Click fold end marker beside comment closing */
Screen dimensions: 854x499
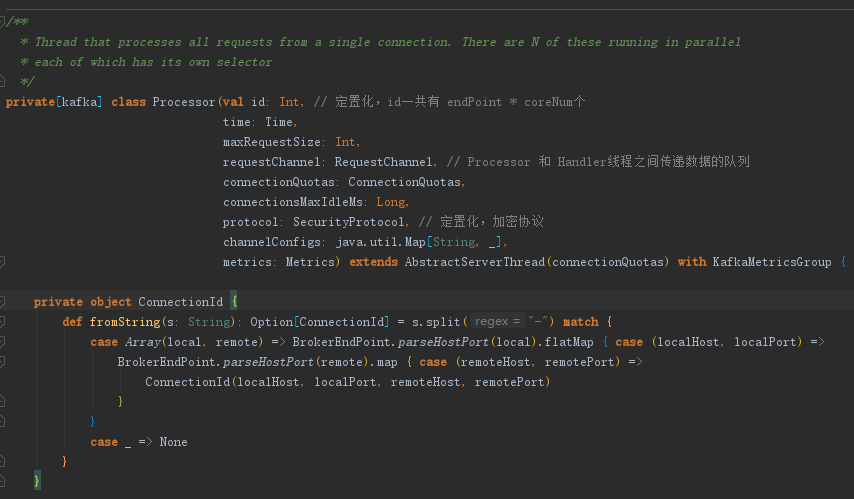3,81
